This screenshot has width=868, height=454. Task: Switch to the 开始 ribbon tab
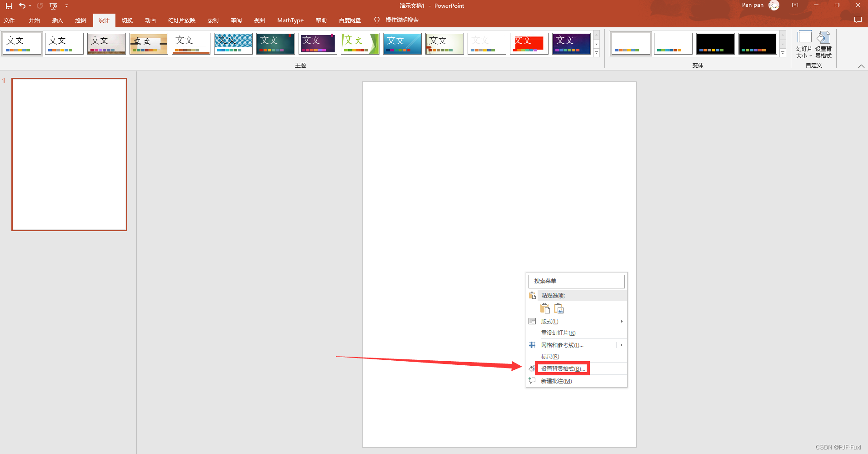[x=35, y=20]
